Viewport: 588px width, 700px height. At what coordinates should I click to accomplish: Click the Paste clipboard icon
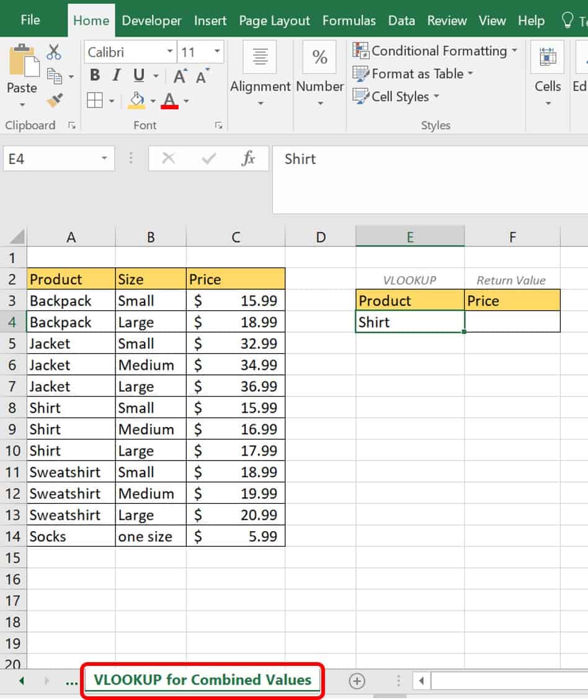point(22,61)
